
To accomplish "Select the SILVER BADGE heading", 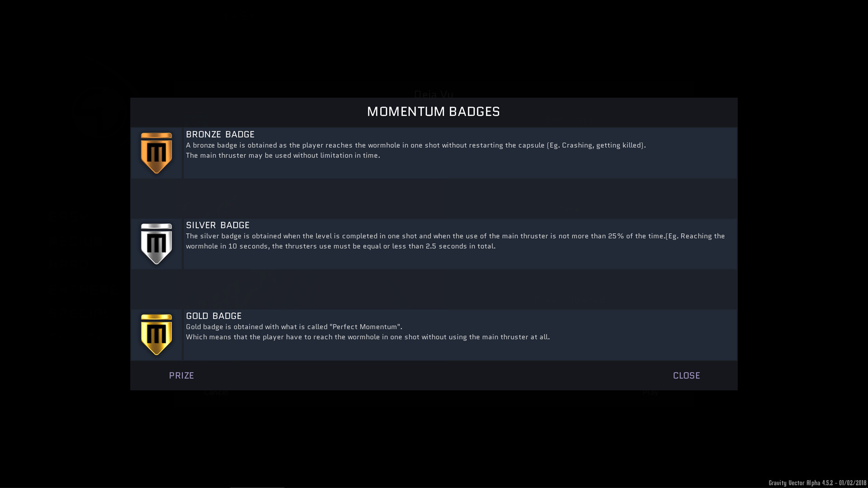I will pos(217,225).
